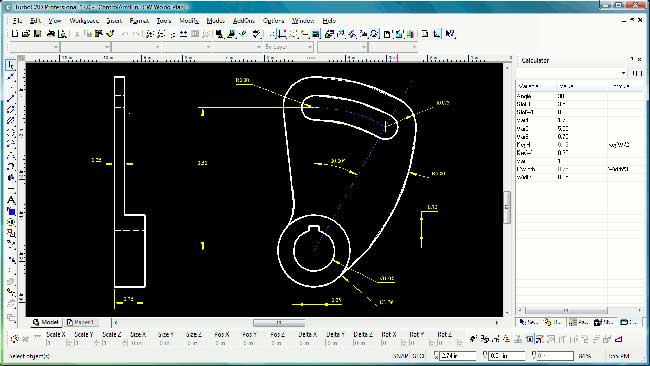The height and width of the screenshot is (366, 650).
Task: Click the X coordinate field showing 2.74 in
Action: (458, 356)
